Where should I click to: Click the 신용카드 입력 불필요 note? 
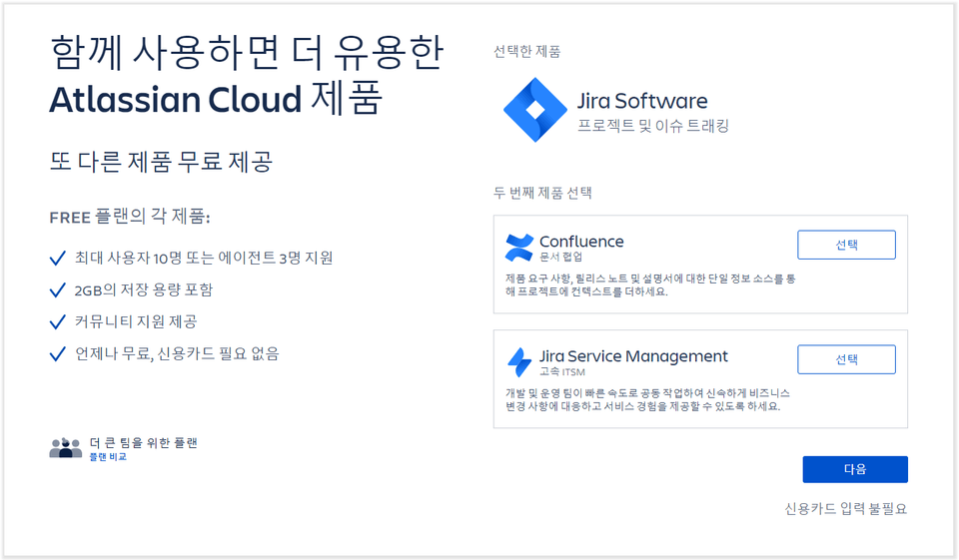(x=846, y=509)
